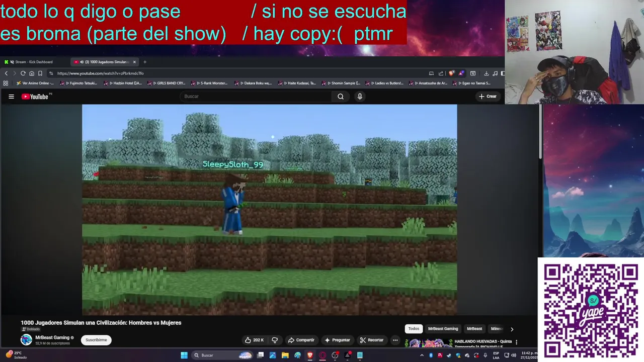Viewport: 644px width, 362px height.
Task: Open MrBeast Gaming channel name link
Action: pyautogui.click(x=52, y=337)
